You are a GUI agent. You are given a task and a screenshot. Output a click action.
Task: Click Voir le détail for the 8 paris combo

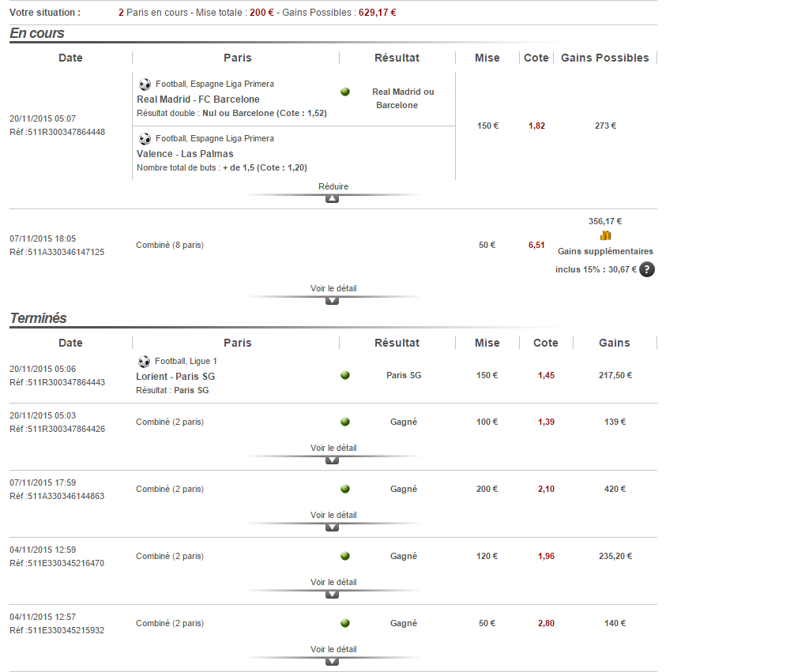click(333, 288)
